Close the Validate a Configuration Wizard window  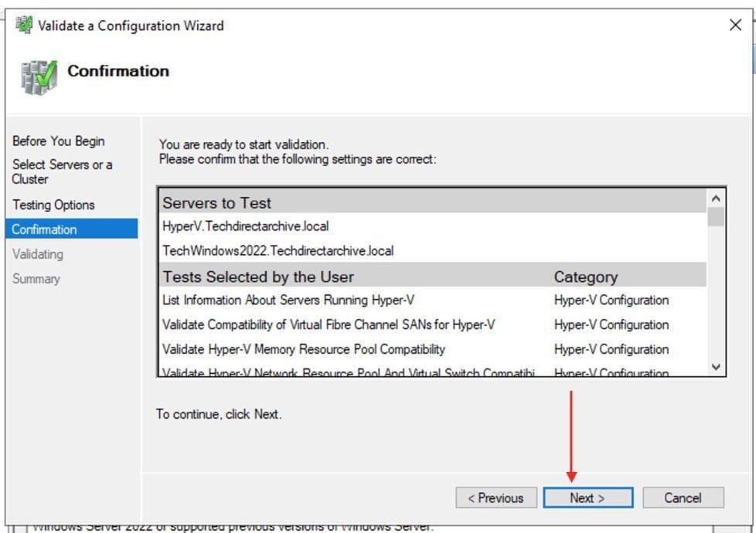click(x=735, y=25)
